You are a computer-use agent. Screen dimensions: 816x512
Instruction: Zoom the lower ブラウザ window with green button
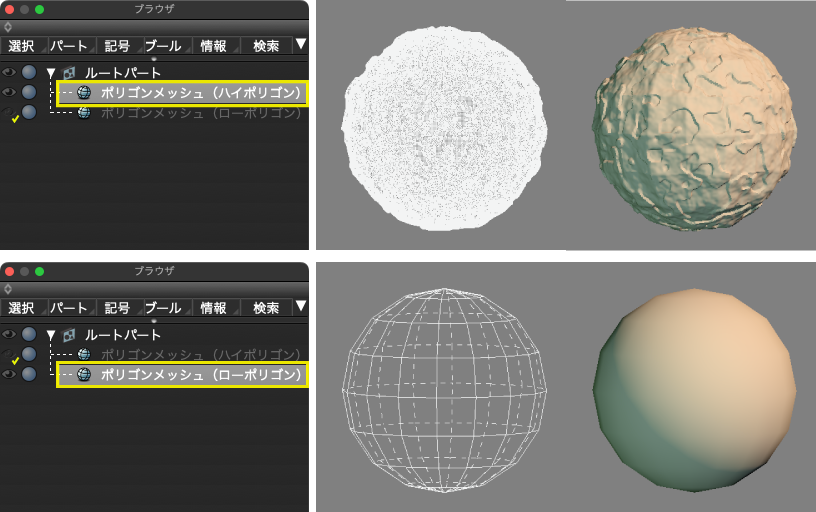pos(40,271)
